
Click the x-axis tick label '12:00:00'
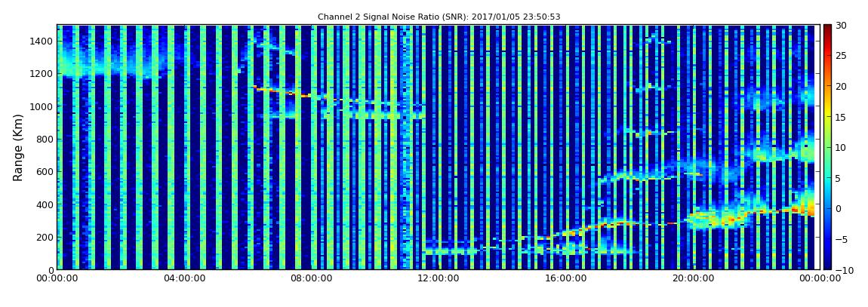[x=439, y=279]
